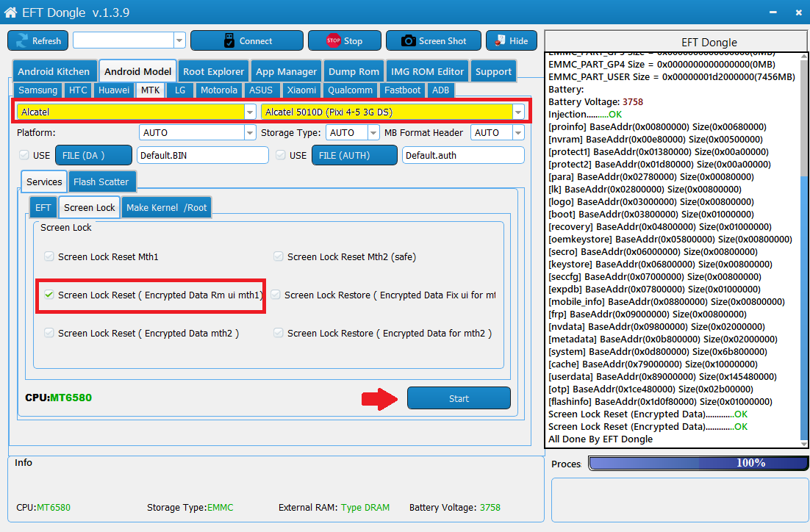Expand the Platform AUTO dropdown
Viewport: 810px width, 532px height.
click(x=250, y=133)
